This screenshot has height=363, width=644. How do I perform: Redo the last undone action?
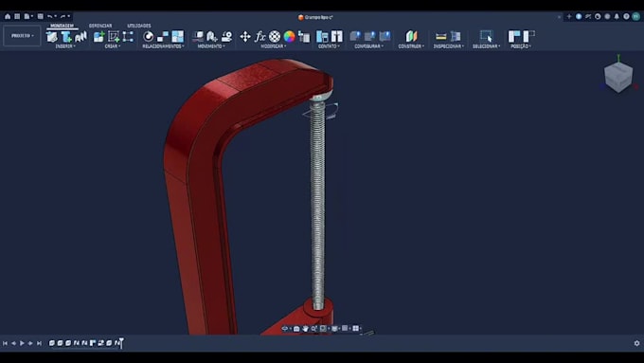tap(63, 16)
